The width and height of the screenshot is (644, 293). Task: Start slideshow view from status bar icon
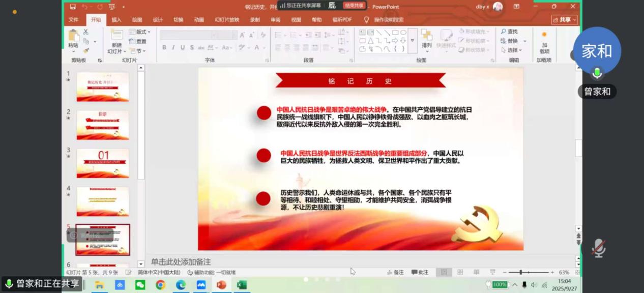coord(492,272)
